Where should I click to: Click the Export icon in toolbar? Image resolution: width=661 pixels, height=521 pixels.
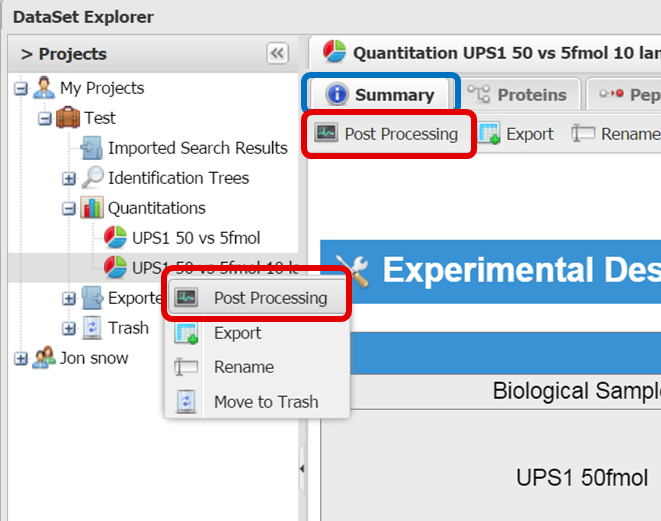pyautogui.click(x=489, y=134)
